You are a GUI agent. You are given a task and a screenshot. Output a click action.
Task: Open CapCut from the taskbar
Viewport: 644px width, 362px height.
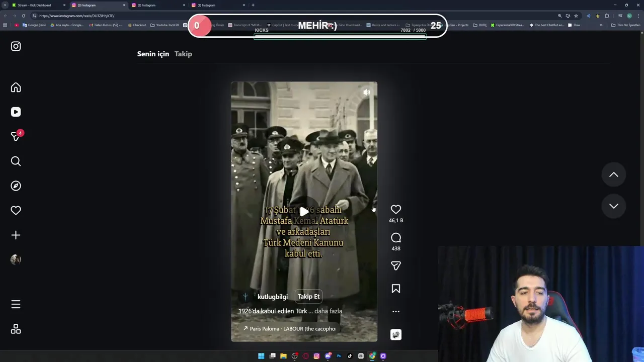tap(361, 356)
